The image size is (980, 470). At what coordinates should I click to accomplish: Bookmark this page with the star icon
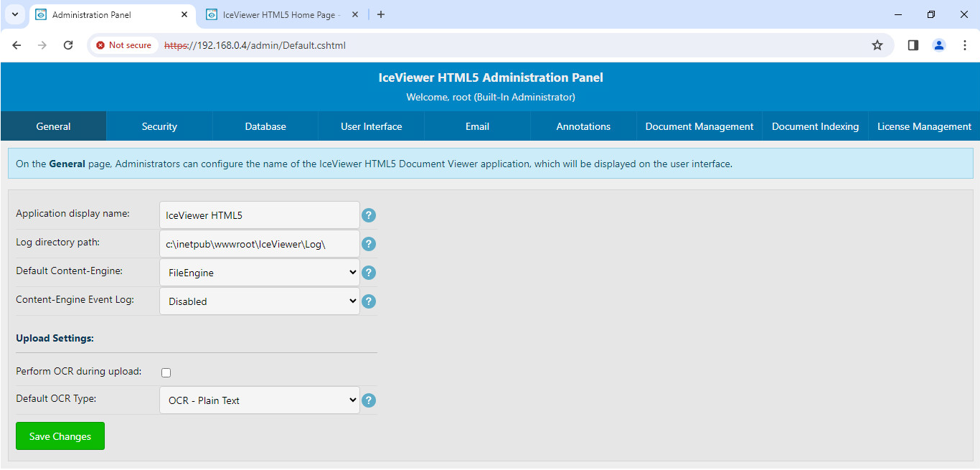point(877,45)
